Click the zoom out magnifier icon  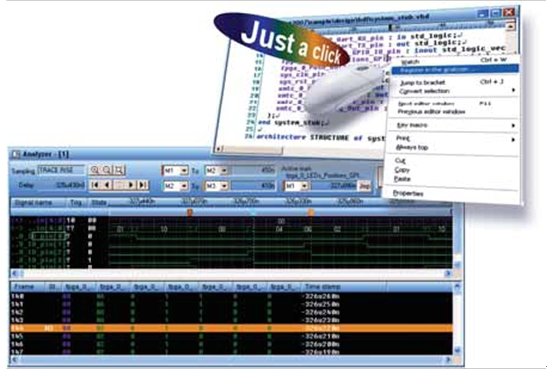tap(107, 170)
